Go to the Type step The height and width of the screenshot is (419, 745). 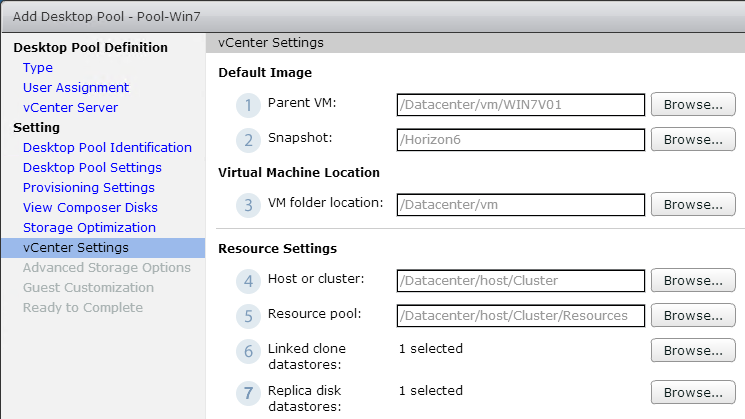(38, 67)
